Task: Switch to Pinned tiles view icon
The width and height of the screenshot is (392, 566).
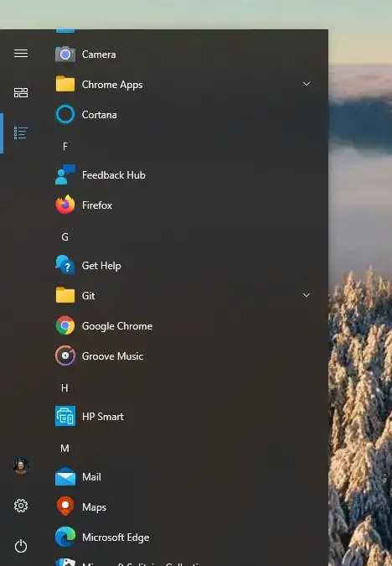Action: click(x=21, y=93)
